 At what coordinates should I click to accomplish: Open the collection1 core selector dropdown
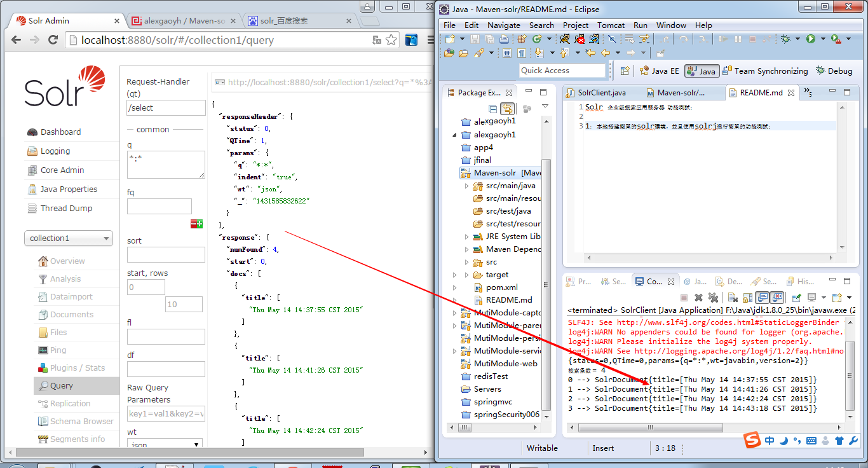click(69, 238)
